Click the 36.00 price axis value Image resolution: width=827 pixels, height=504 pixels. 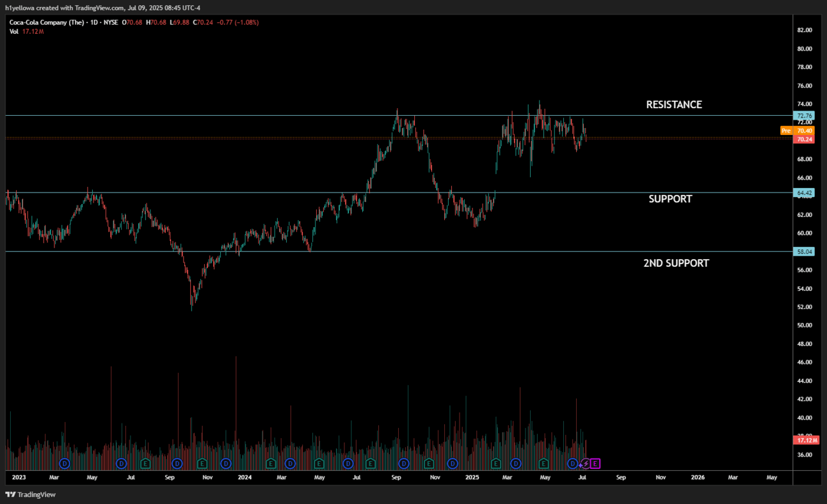[805, 455]
